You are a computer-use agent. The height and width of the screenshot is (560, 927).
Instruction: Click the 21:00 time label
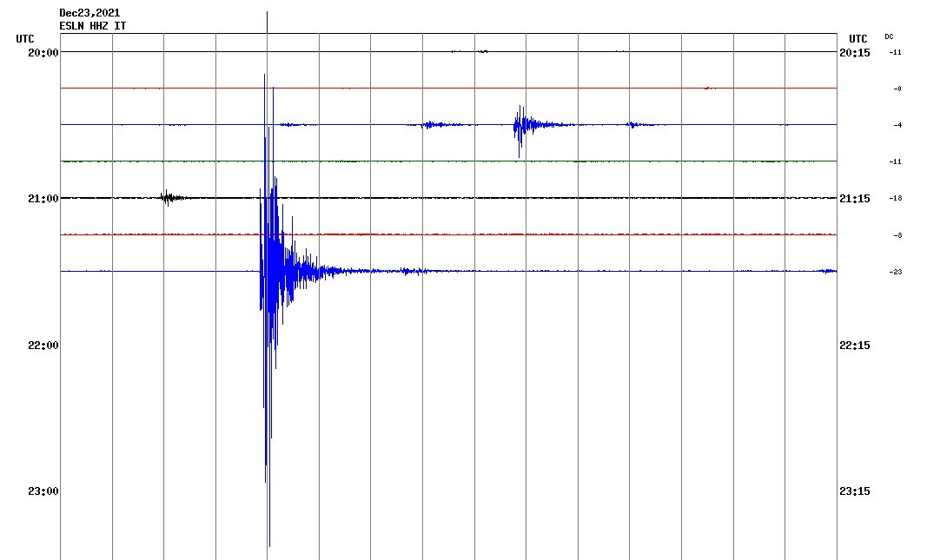(x=43, y=199)
